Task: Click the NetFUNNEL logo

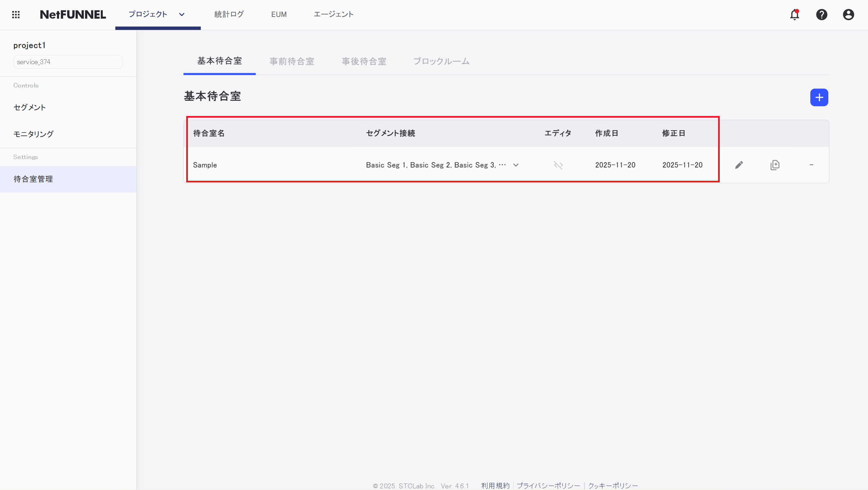Action: point(73,15)
